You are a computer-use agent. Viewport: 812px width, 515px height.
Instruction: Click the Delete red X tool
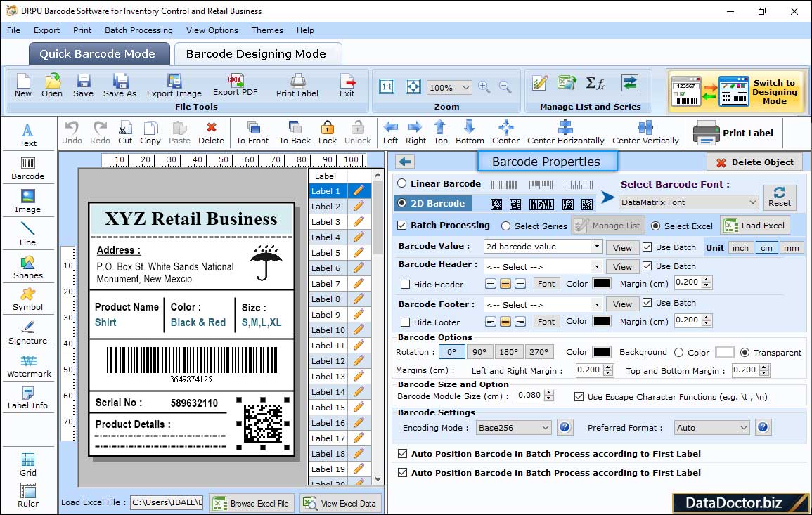click(x=212, y=133)
